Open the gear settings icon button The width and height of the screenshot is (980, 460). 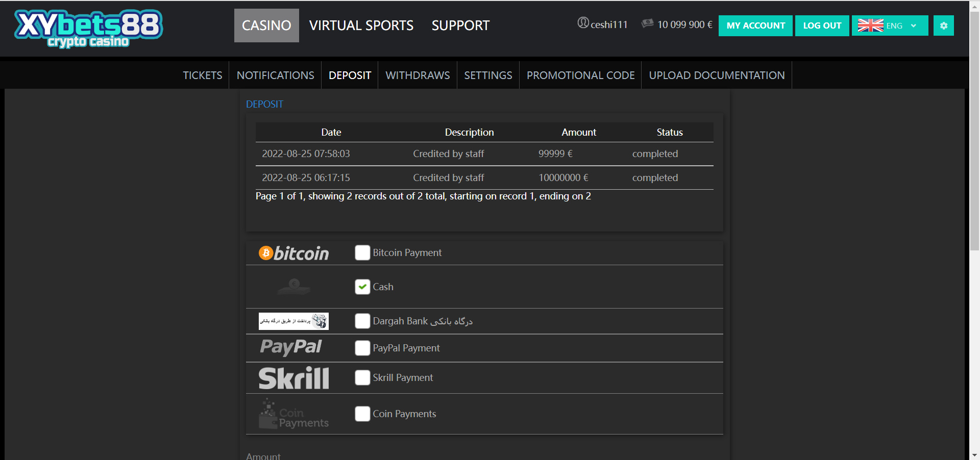point(943,25)
